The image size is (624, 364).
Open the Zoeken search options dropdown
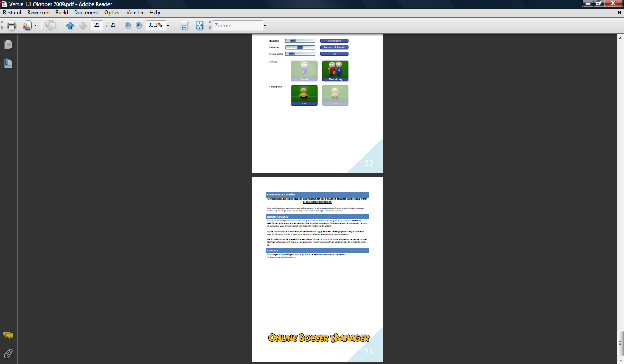pyautogui.click(x=265, y=26)
